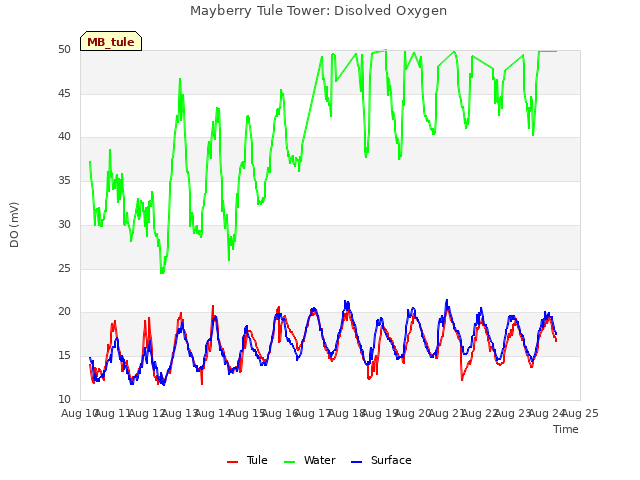
Task: Click the 10 y-axis tick label
Action: coord(64,399)
